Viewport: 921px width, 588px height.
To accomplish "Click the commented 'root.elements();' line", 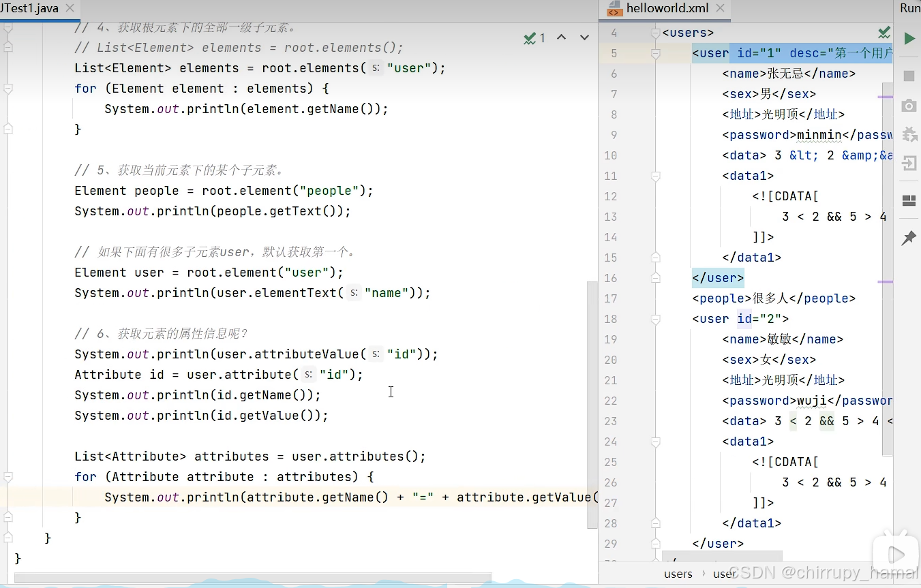I will pyautogui.click(x=239, y=48).
